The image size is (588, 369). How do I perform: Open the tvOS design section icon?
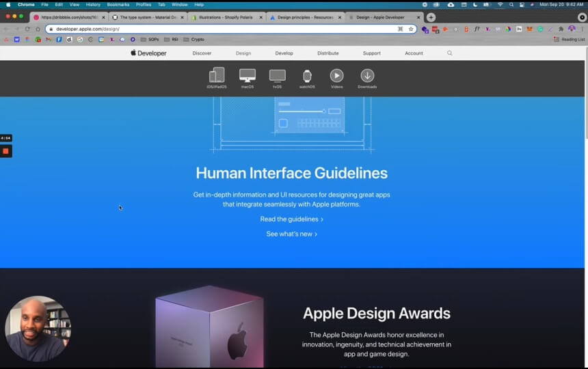click(x=278, y=76)
